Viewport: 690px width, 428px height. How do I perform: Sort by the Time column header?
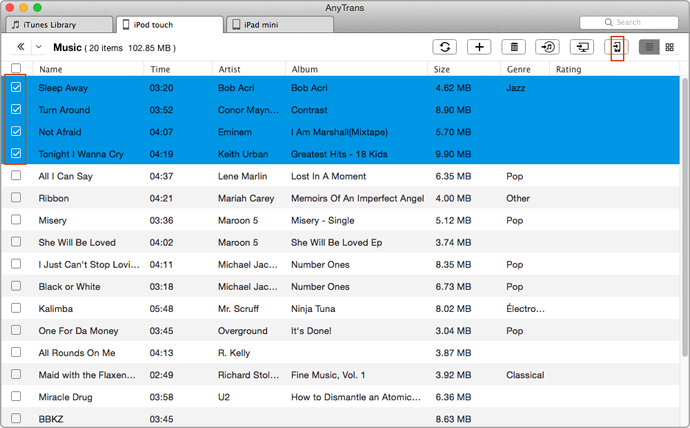(x=160, y=69)
